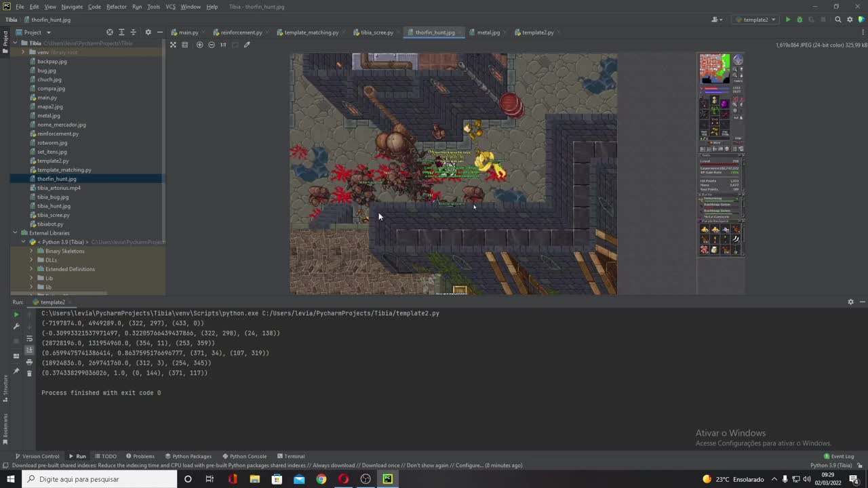The width and height of the screenshot is (868, 488).
Task: Expand the DLLs node
Action: (x=31, y=260)
